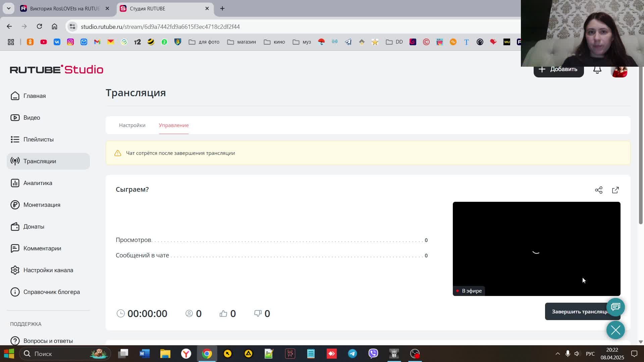This screenshot has width=644, height=362.
Task: Open the Монетизация sidebar section
Action: pos(42,205)
